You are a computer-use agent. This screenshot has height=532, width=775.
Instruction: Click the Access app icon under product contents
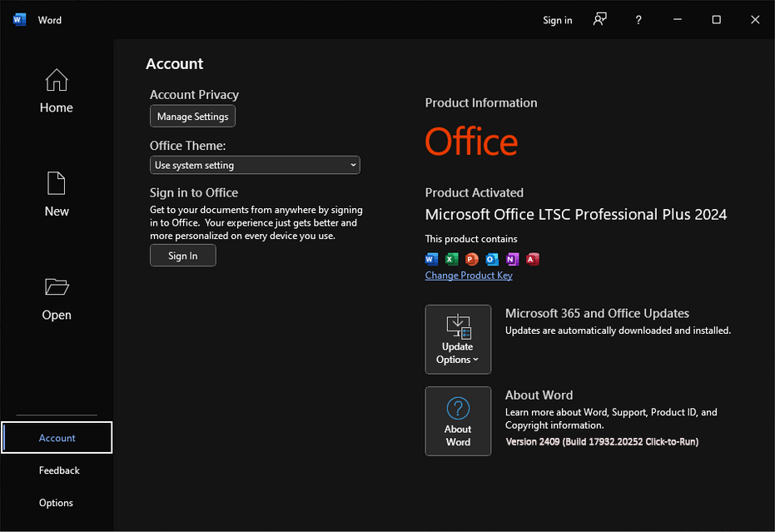[533, 259]
